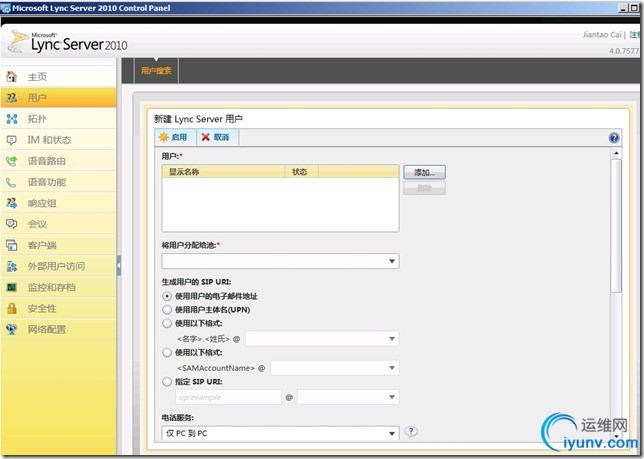Screen dimensions: 644x459
Task: Click the 注销 sign-out link
Action: (635, 34)
